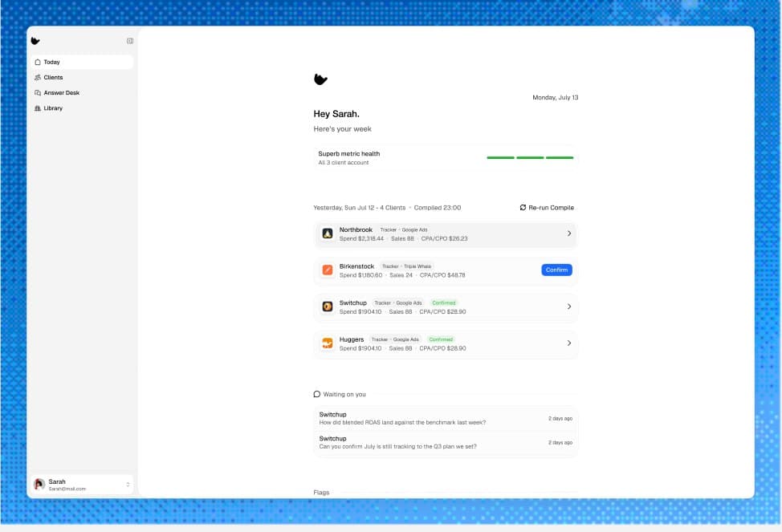Open the Switchup blended ROAS question

pos(446,418)
